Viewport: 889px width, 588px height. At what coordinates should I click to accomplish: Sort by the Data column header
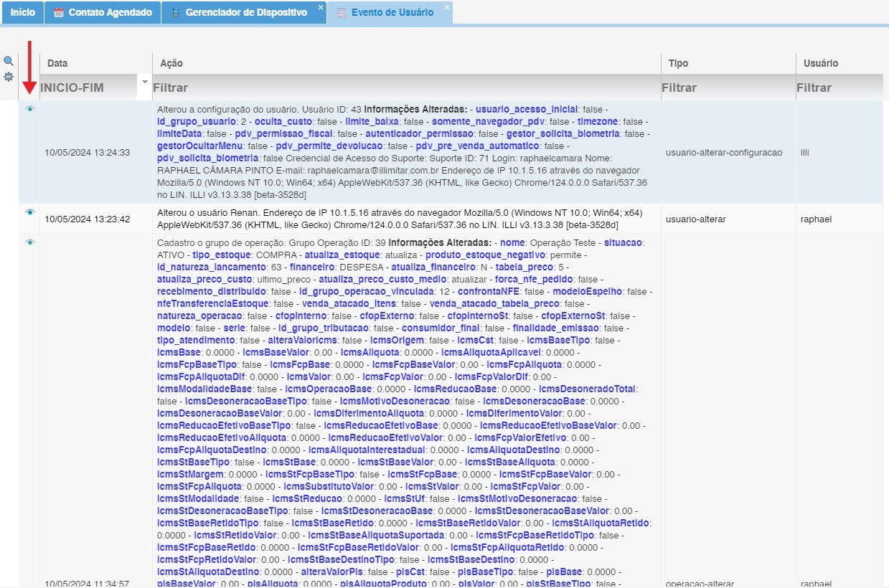[57, 63]
